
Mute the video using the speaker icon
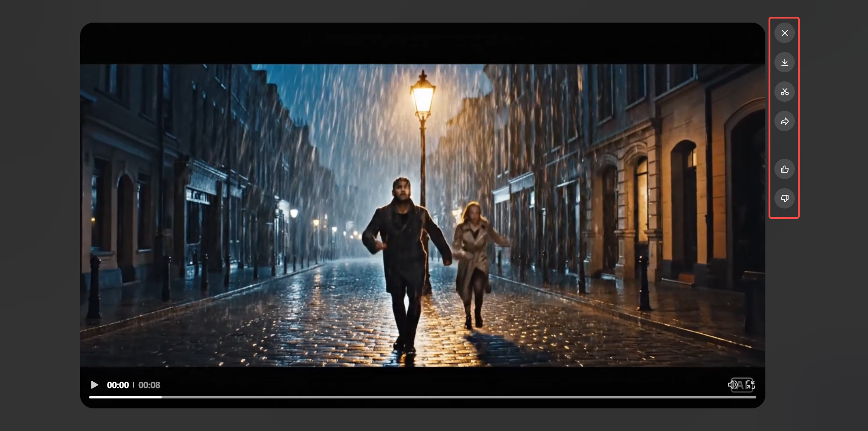tap(732, 385)
